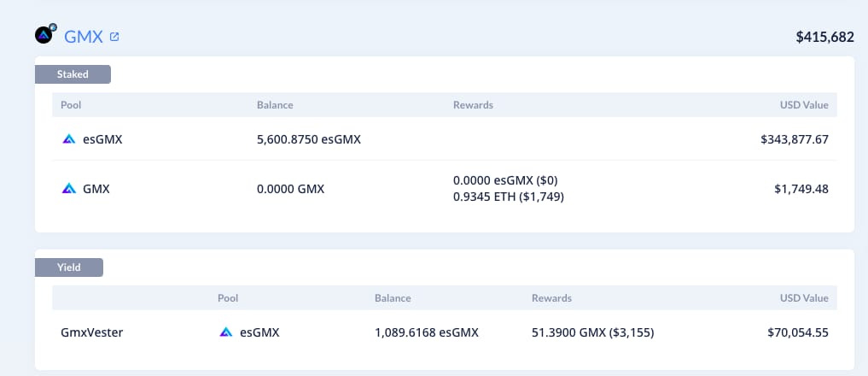Select the esGMX pool name in Yield
Viewport: 868px width, 376px height.
pos(259,332)
